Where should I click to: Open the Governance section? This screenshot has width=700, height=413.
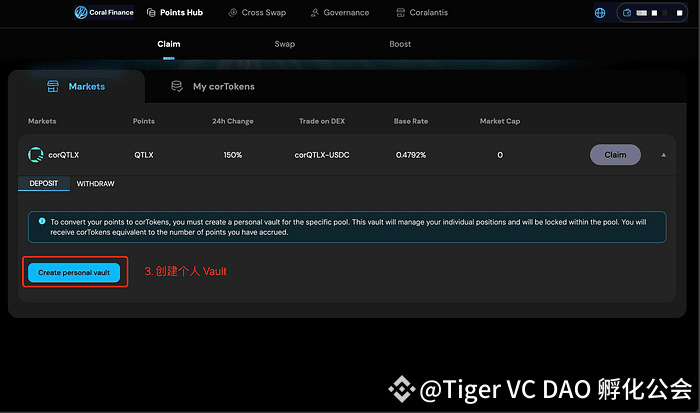340,13
